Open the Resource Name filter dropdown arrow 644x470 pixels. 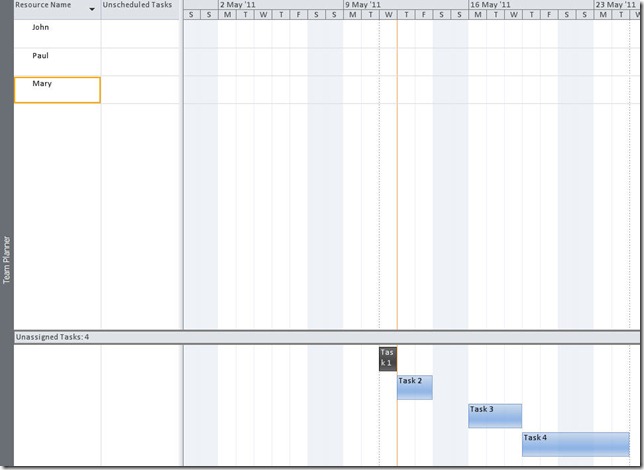93,8
